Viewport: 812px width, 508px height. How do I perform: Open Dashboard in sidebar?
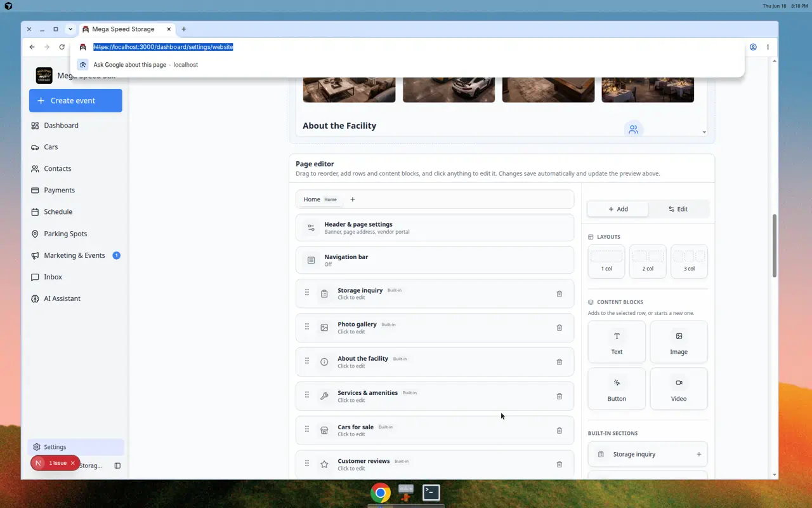click(75, 126)
